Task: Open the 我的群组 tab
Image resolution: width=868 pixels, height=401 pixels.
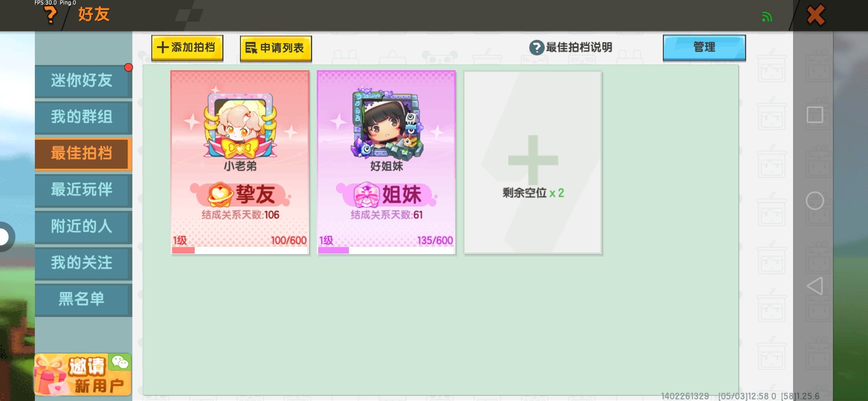Action: point(83,117)
